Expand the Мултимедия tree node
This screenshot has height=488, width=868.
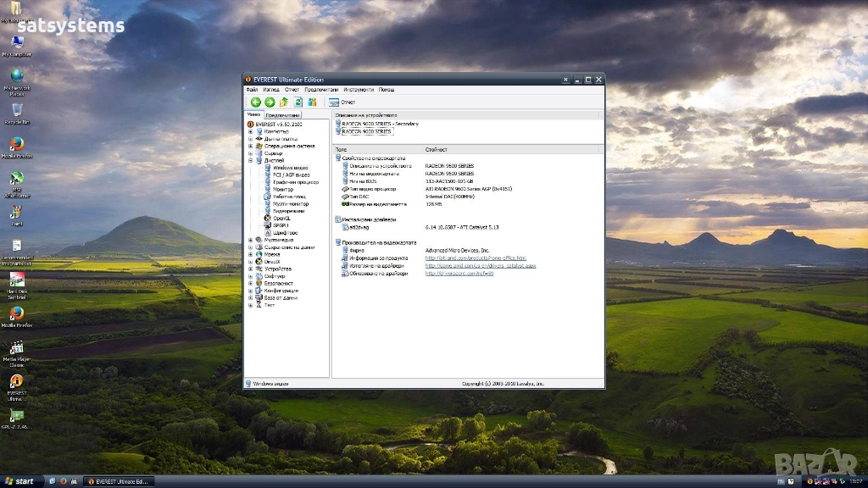point(250,240)
